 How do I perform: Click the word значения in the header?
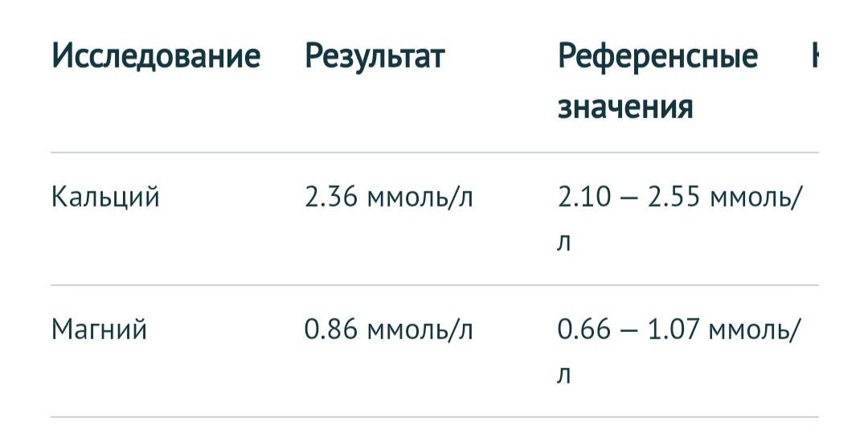(x=625, y=106)
